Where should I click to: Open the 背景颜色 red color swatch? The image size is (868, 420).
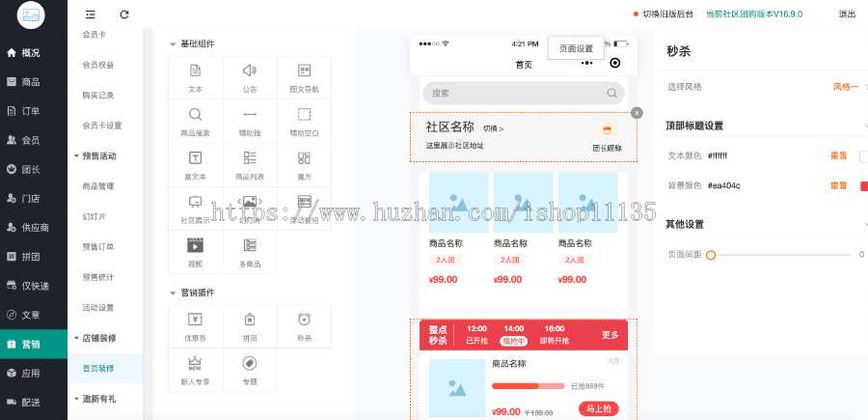tap(863, 186)
